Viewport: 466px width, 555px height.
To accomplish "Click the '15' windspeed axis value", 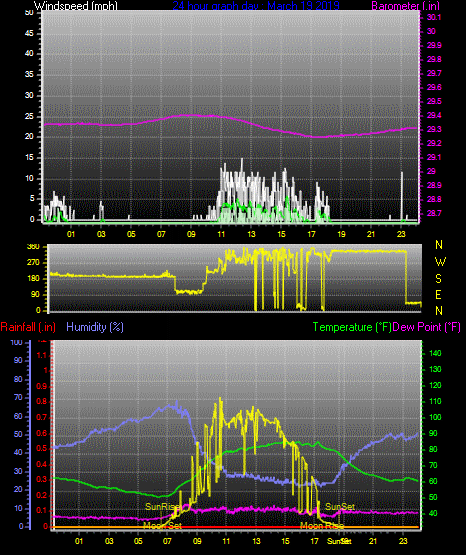I will point(29,158).
